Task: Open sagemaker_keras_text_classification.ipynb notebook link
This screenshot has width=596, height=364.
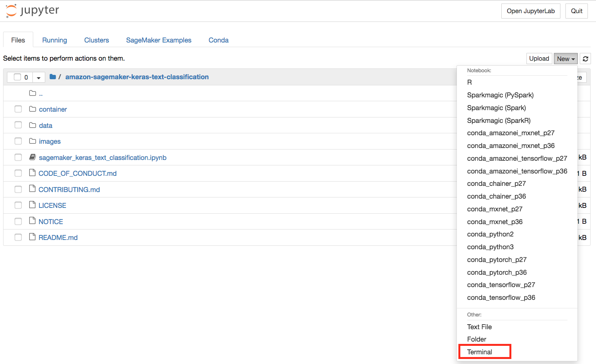Action: 103,158
